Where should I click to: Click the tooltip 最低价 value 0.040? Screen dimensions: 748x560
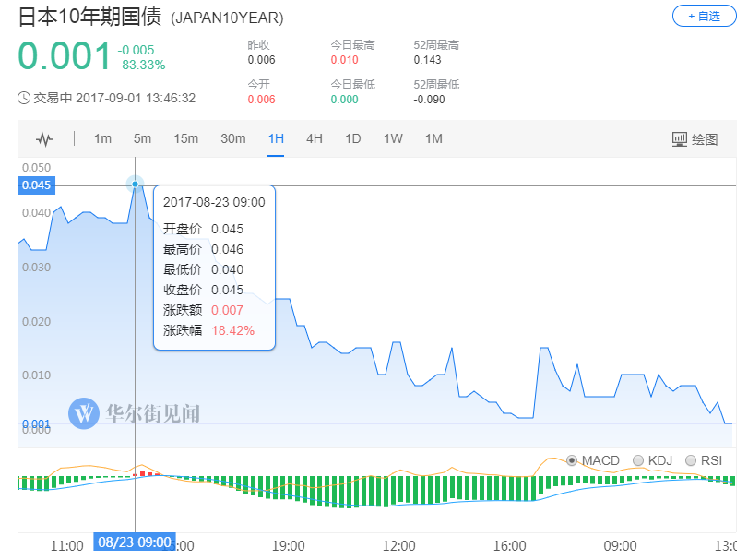[x=227, y=270]
